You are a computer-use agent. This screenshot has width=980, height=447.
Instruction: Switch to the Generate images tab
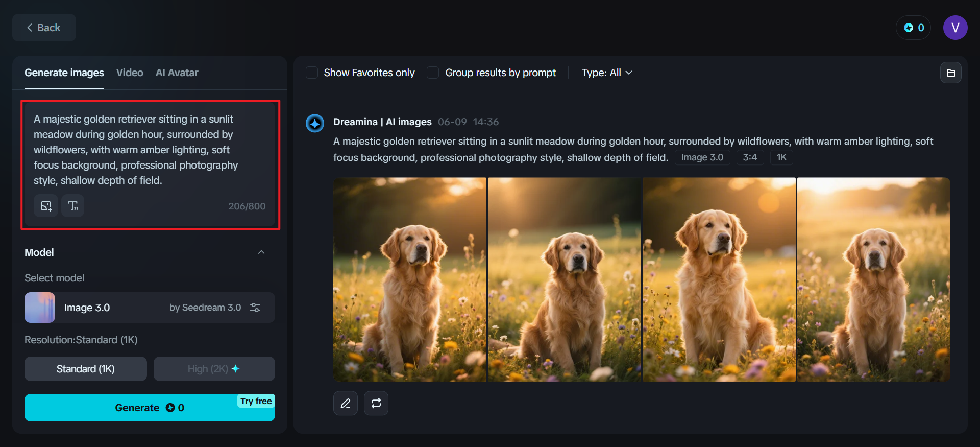[x=64, y=73]
